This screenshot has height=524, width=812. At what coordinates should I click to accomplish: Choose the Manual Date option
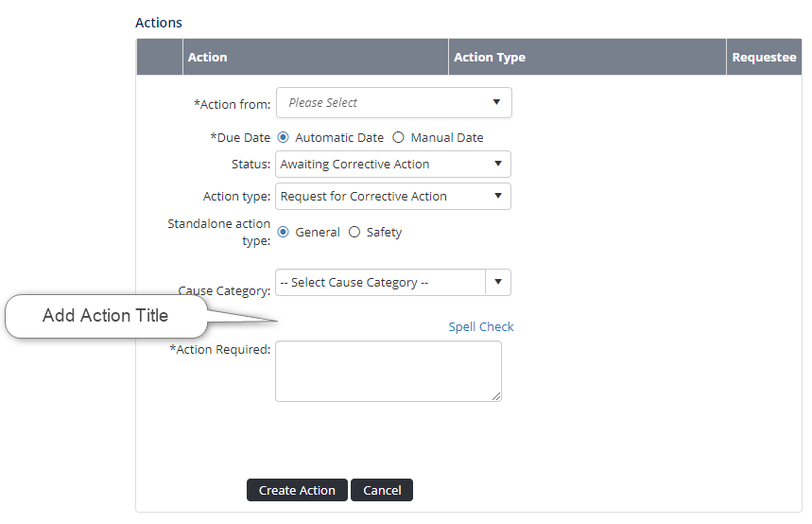tap(398, 137)
